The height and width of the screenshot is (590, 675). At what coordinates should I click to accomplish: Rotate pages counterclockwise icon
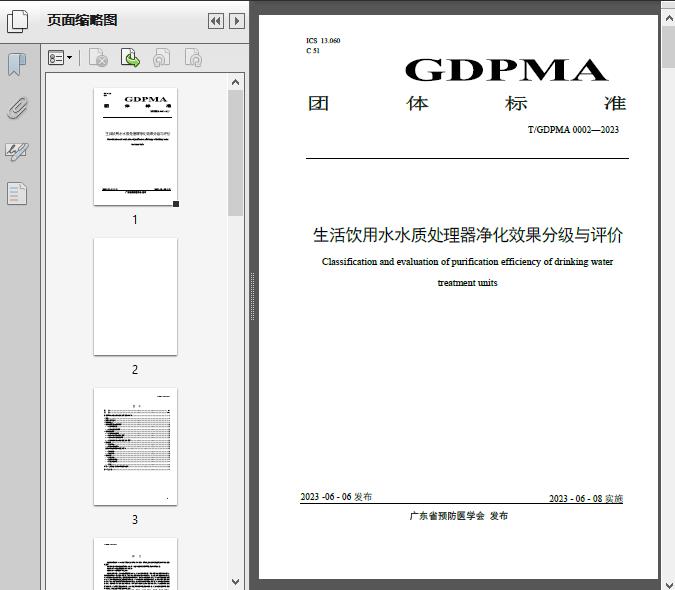click(161, 58)
